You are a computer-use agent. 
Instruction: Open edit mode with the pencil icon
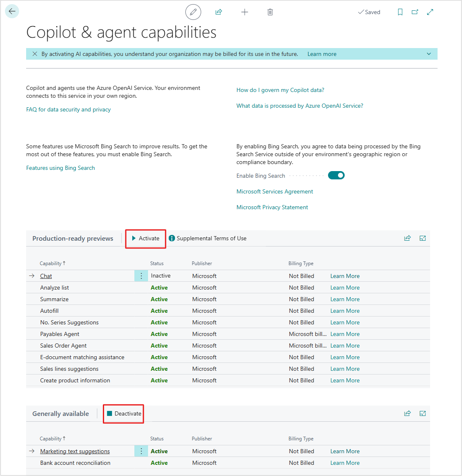(193, 12)
